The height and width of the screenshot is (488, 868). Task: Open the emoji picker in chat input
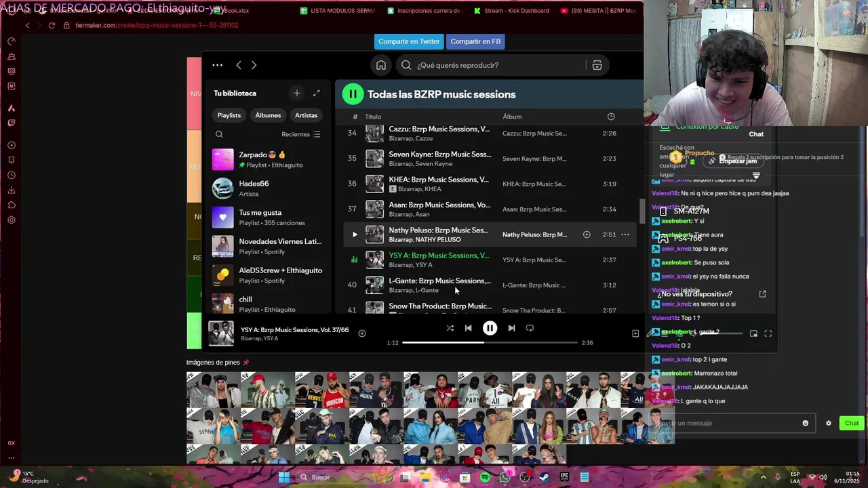click(805, 423)
